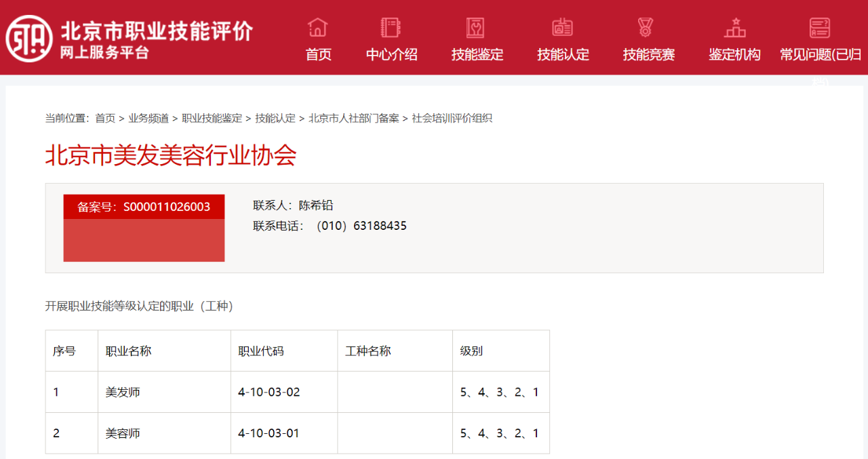868x459 pixels.
Task: Click the podium icon above 鉴定机构
Action: 734,28
